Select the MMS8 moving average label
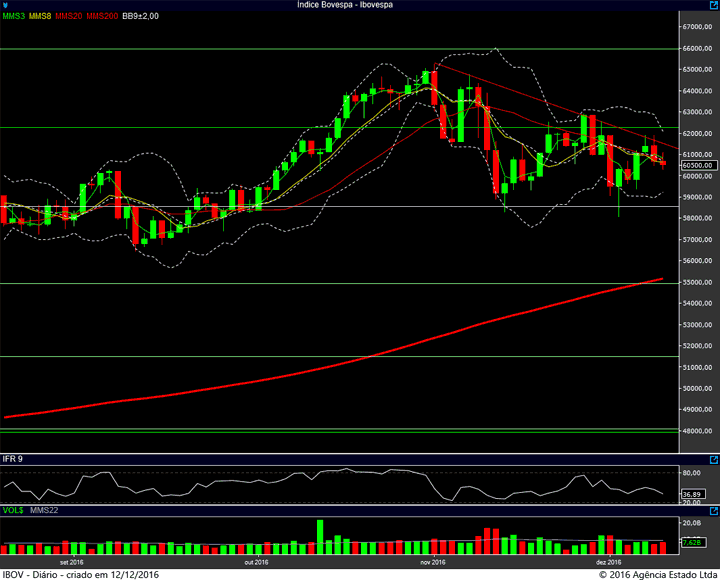Screen dimensions: 720x580 (x=40, y=16)
